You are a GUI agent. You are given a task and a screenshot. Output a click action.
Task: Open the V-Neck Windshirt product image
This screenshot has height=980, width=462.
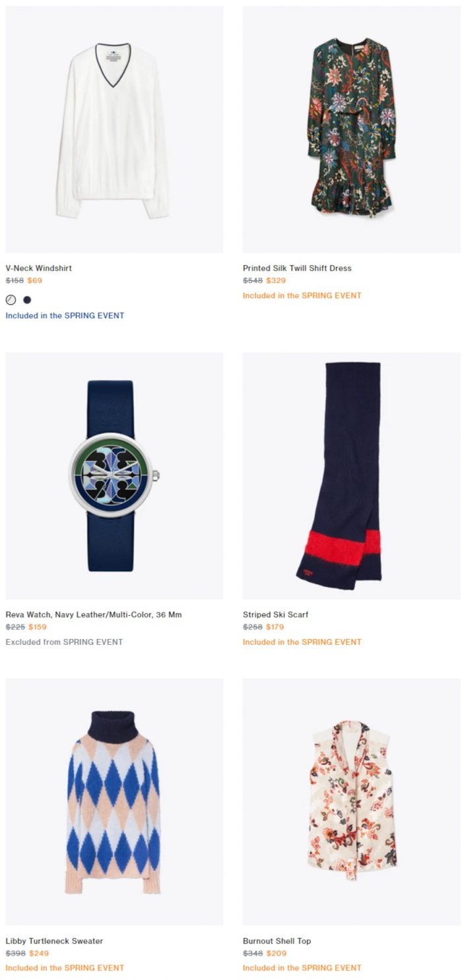(x=114, y=129)
